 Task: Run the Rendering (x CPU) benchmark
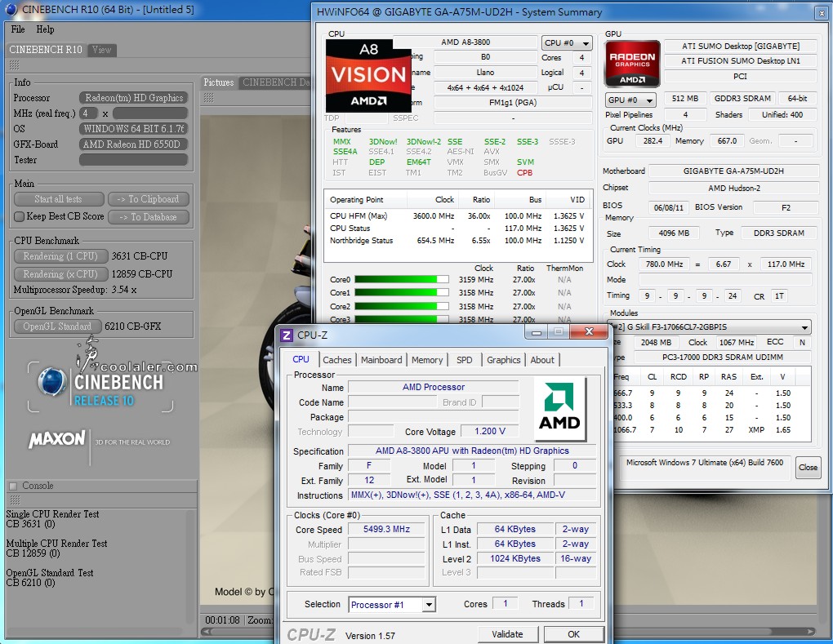pos(60,274)
